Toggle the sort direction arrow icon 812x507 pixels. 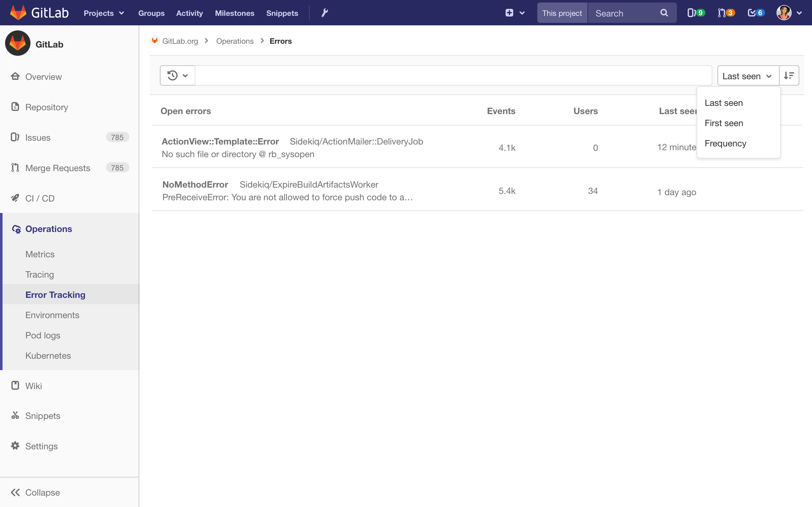pos(789,75)
